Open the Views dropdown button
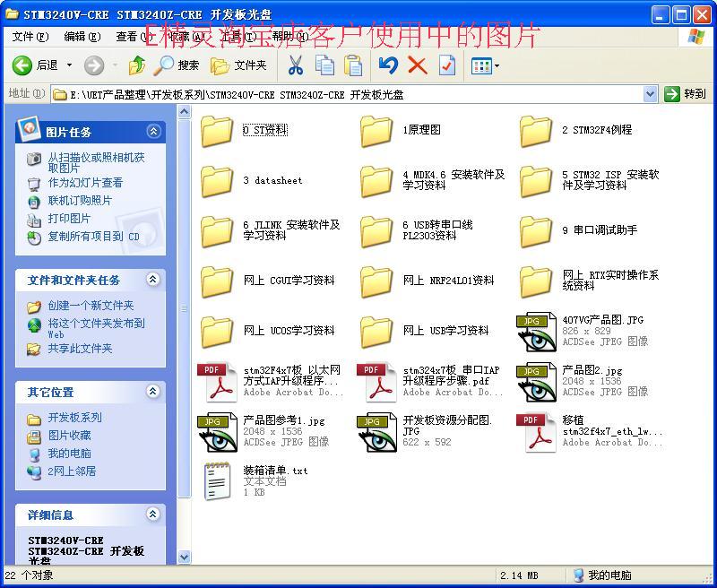717x588 pixels. (485, 66)
